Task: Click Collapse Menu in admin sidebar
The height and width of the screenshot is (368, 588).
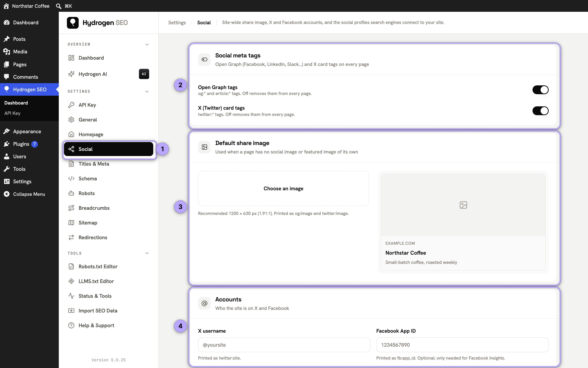Action: (x=29, y=194)
